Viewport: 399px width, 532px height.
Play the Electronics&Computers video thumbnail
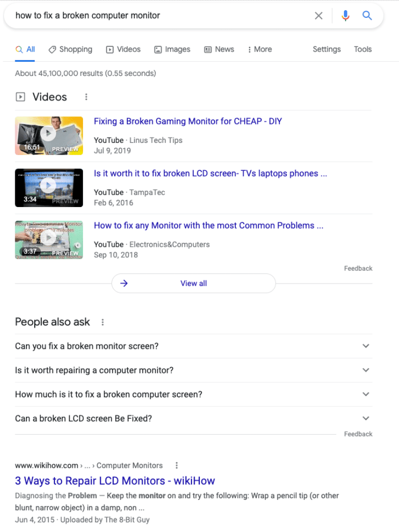[49, 240]
